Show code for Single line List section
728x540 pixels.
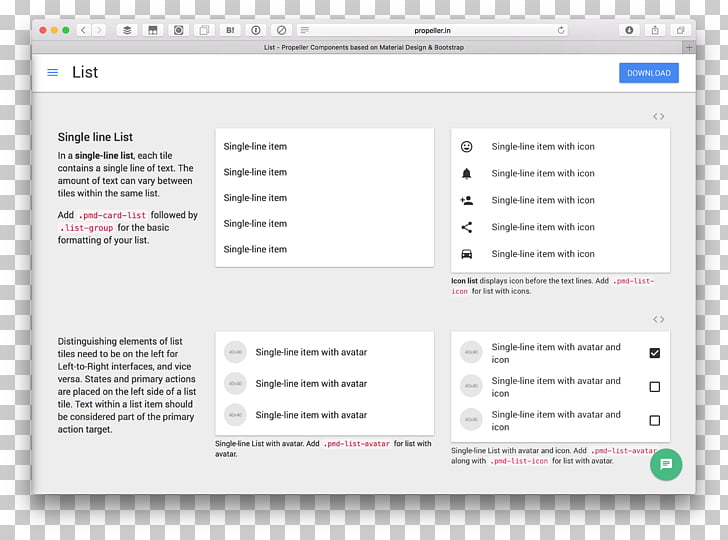pyautogui.click(x=658, y=117)
